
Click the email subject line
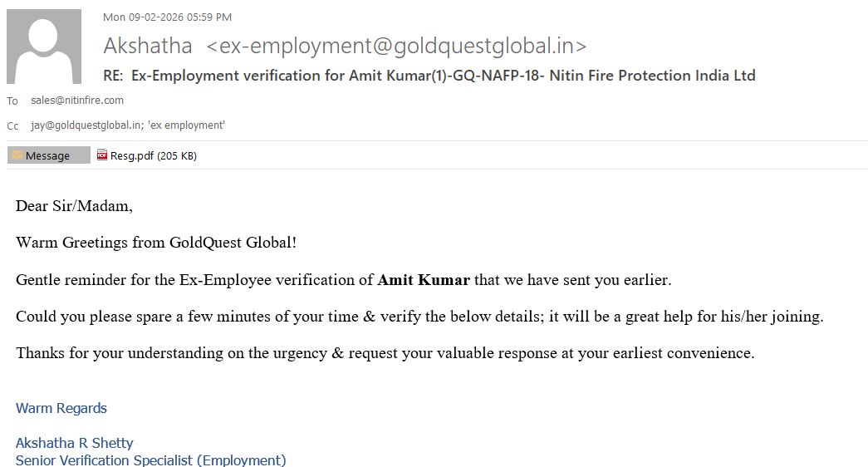coord(429,76)
